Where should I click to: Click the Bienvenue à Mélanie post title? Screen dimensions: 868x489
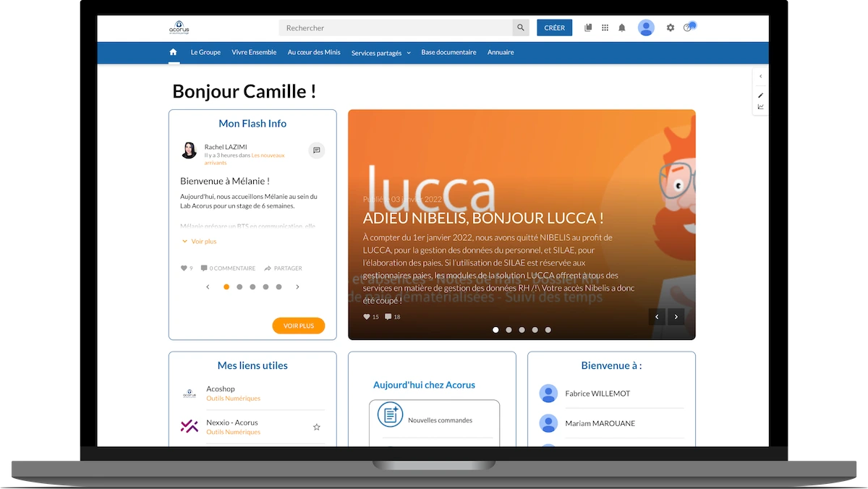pos(225,181)
